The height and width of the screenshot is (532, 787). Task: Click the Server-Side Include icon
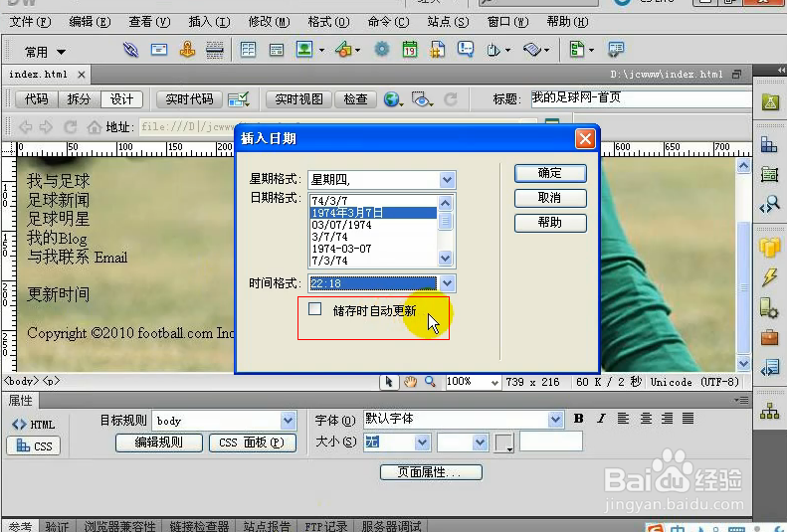coord(437,50)
